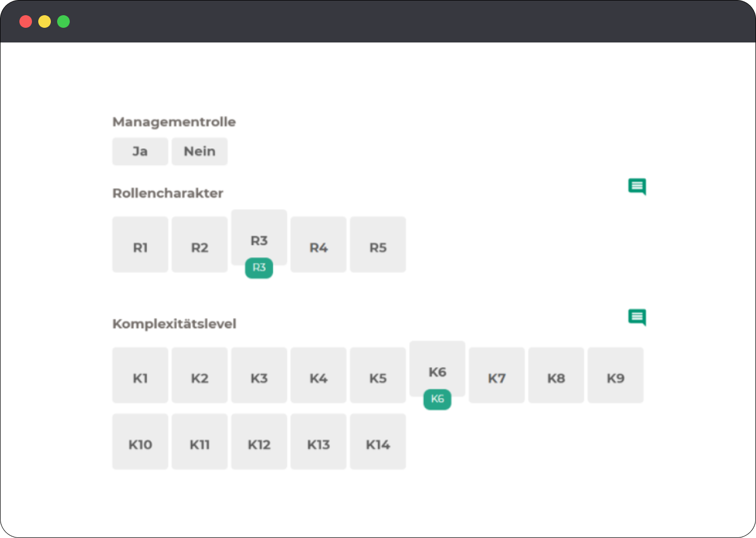Choose complexity level K14
Screen dimensions: 756x538
click(377, 442)
